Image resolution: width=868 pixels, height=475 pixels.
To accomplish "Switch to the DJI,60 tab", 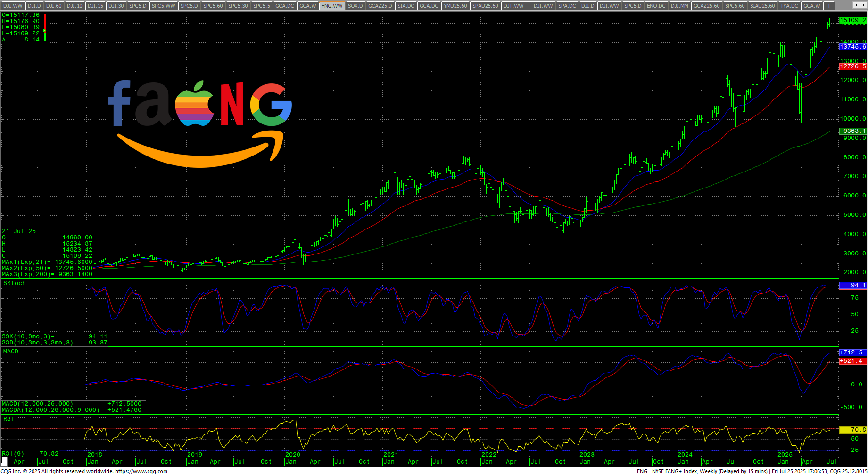I will coord(54,6).
